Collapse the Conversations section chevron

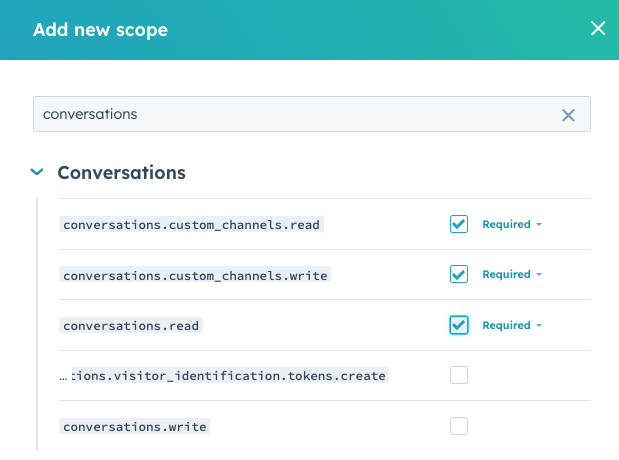tap(37, 172)
